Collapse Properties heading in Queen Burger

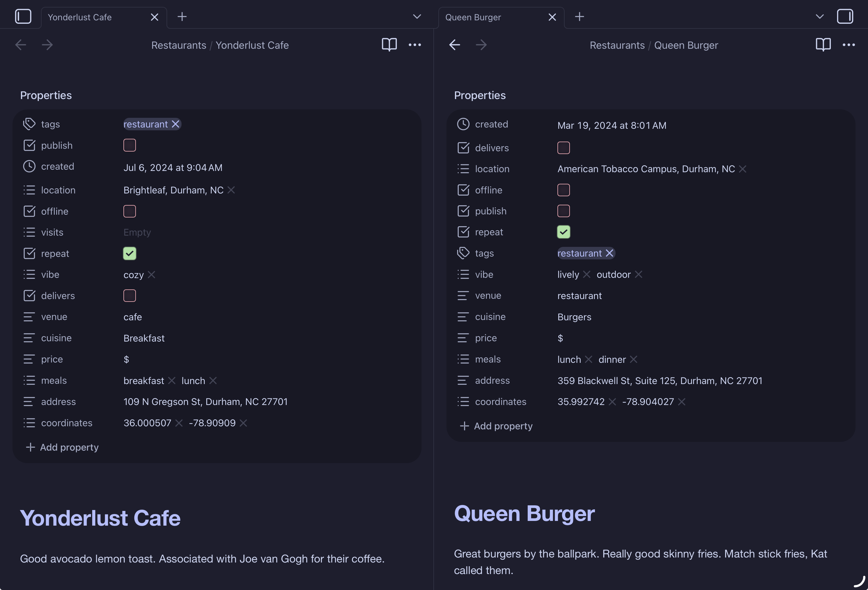click(x=480, y=95)
